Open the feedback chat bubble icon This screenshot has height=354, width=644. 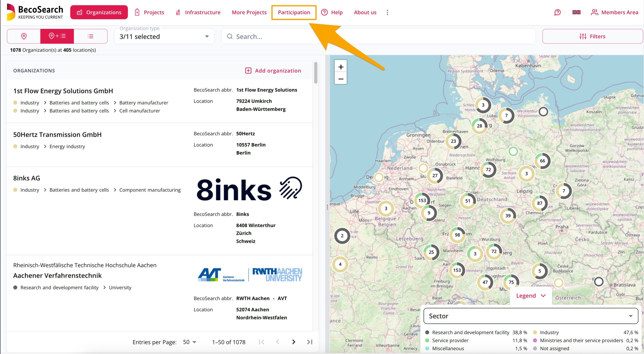(557, 12)
